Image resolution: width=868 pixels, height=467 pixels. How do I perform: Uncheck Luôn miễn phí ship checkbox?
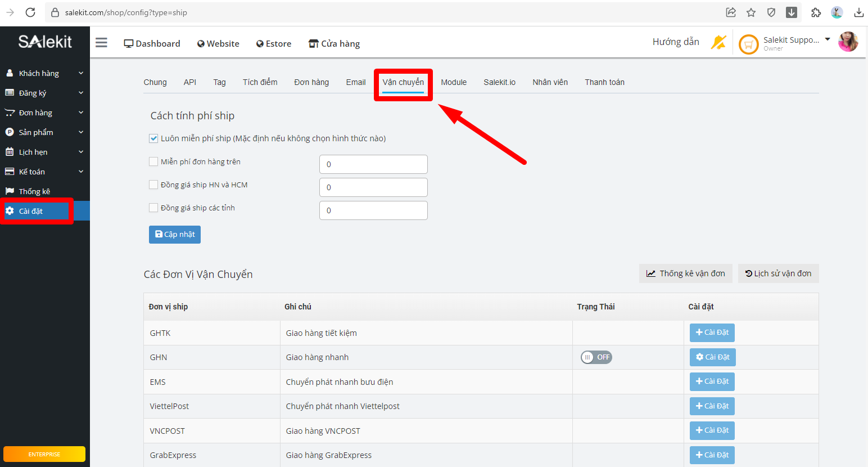(153, 138)
